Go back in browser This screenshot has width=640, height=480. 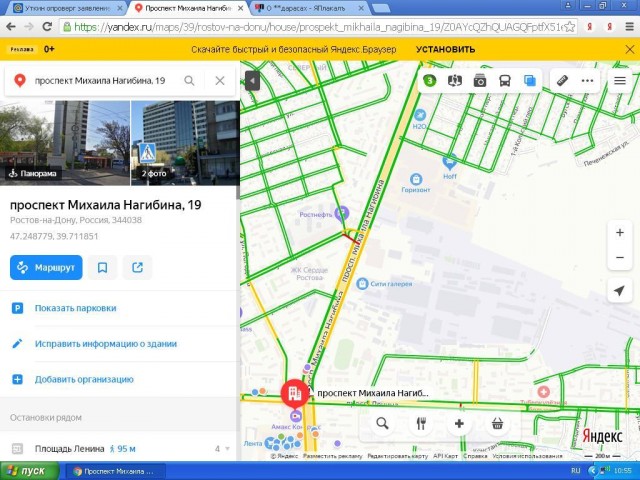[x=11, y=27]
